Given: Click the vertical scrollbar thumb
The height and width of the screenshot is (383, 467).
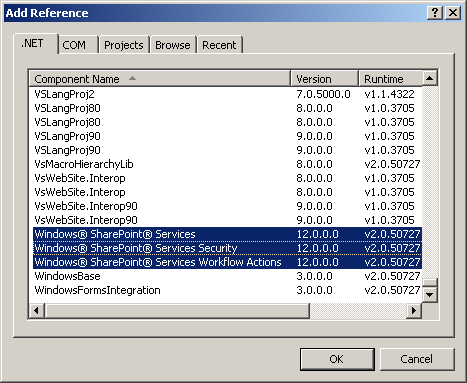Looking at the screenshot, I should tap(430, 283).
